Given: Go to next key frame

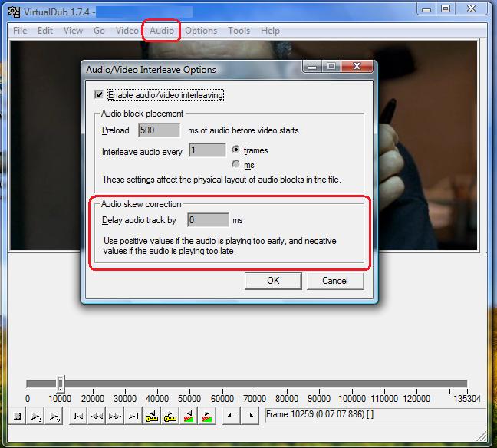Looking at the screenshot, I should [170, 417].
